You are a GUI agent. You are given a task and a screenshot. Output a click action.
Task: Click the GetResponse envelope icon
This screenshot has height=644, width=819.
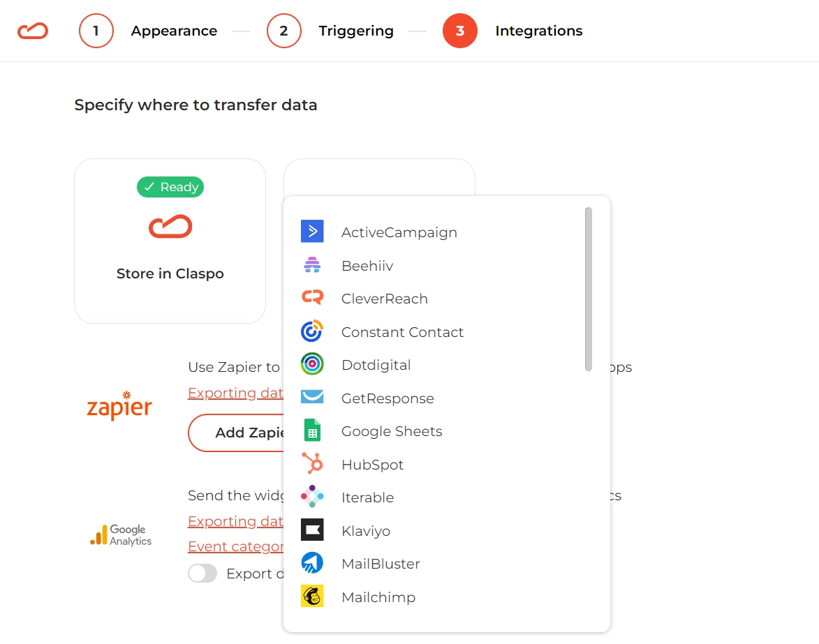(x=312, y=397)
